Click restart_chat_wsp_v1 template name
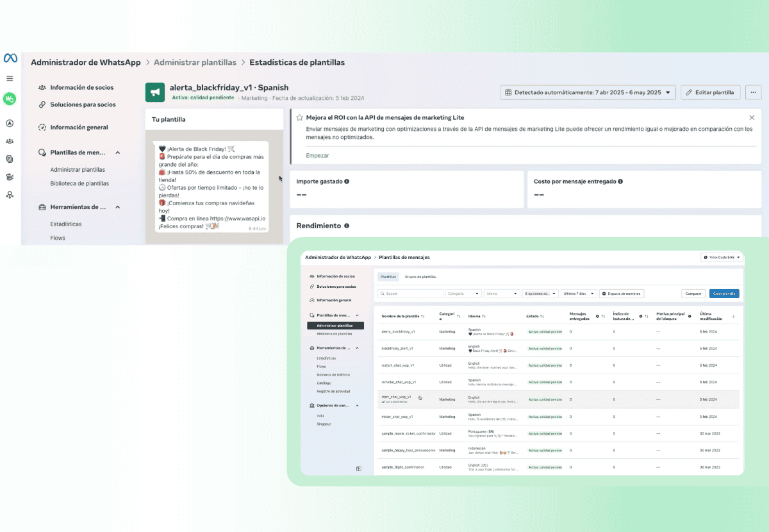 pyautogui.click(x=397, y=365)
